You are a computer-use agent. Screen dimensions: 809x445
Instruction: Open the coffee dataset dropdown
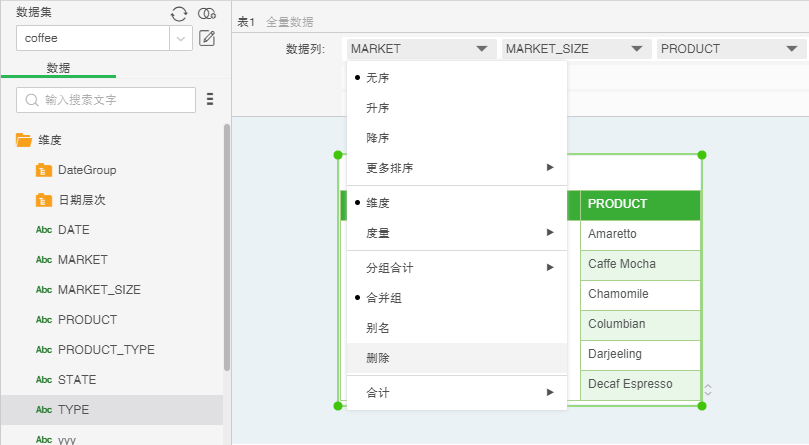181,38
